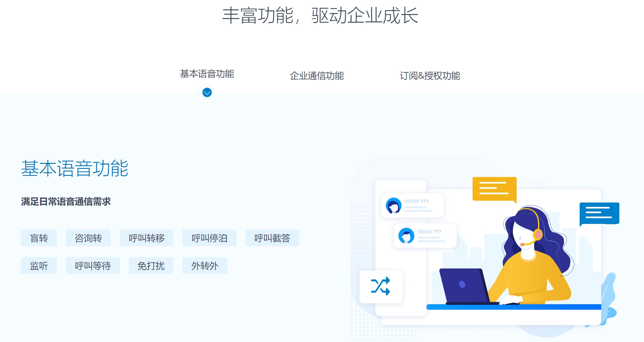Click the second user avatar icon
644x342 pixels.
pyautogui.click(x=406, y=236)
